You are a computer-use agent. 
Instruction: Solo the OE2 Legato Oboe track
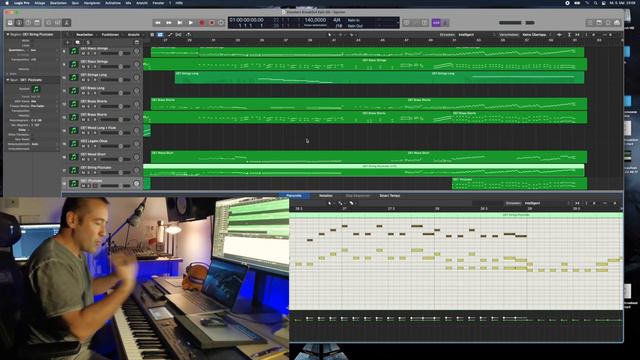pos(89,146)
